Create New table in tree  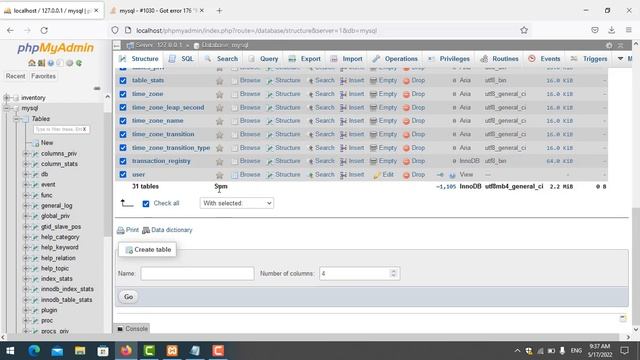point(47,143)
